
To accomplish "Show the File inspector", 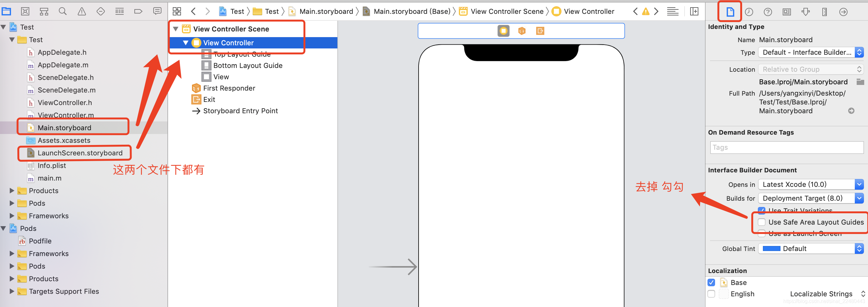I will tap(730, 12).
